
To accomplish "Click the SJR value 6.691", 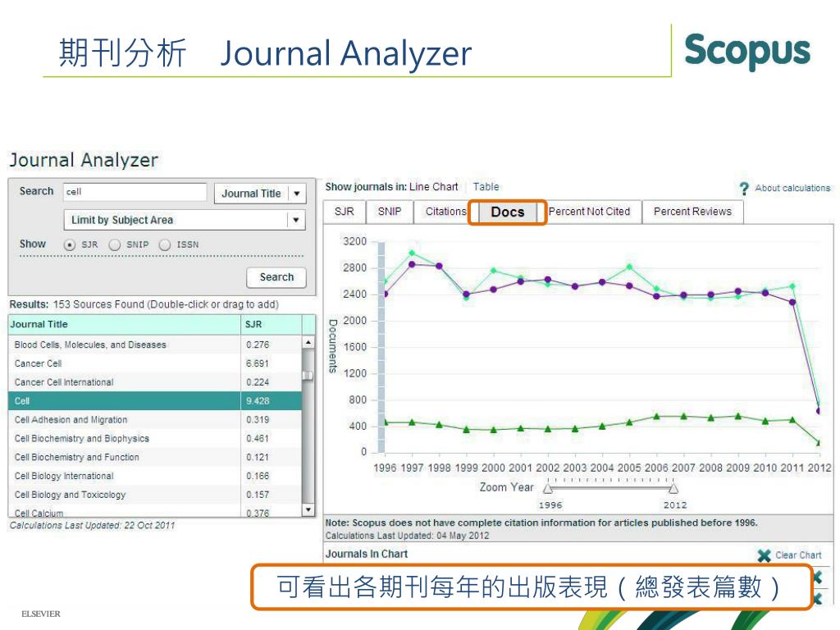I will [x=258, y=363].
